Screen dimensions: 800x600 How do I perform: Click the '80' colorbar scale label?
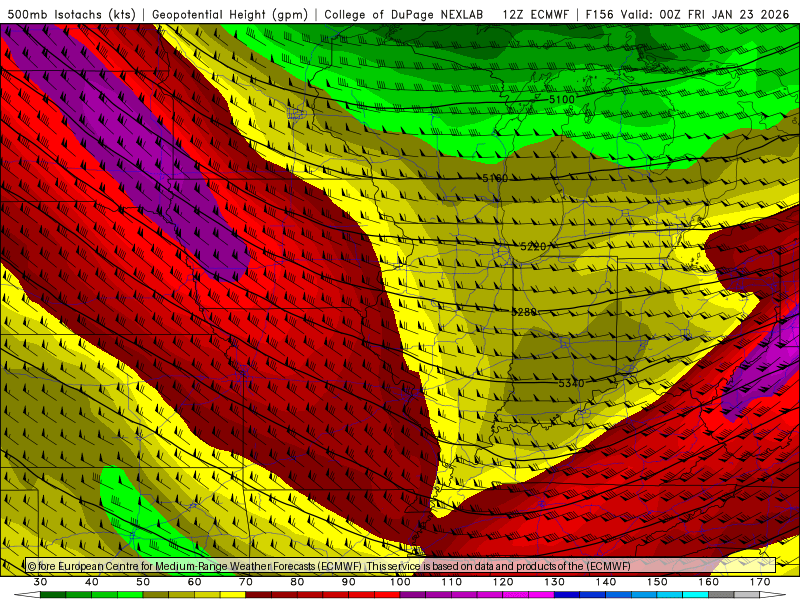tap(297, 582)
